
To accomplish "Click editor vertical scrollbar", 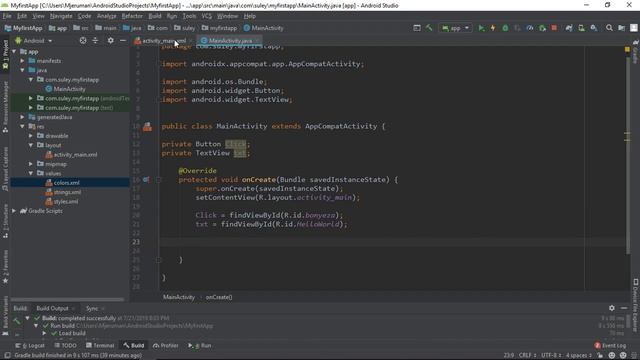I will pyautogui.click(x=627, y=155).
